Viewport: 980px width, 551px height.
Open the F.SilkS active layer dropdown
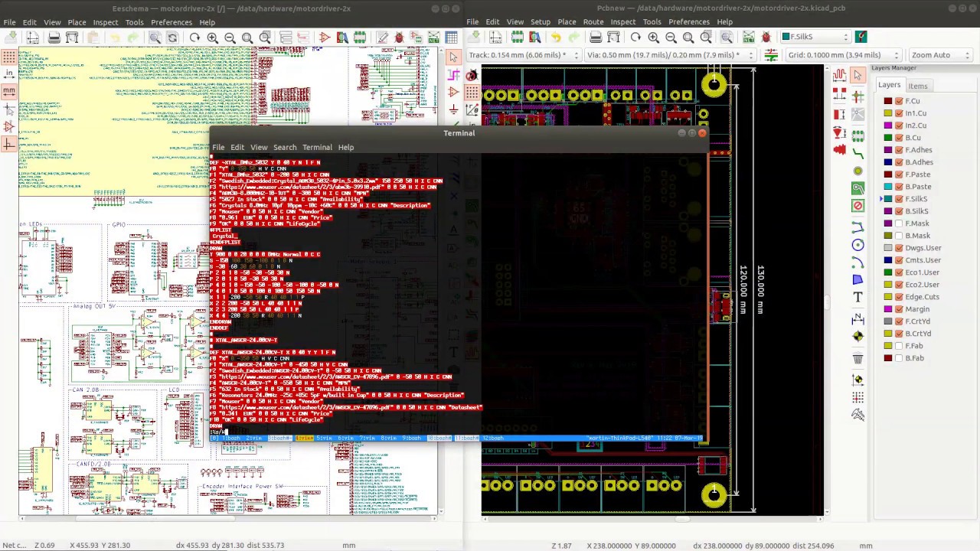(x=815, y=37)
